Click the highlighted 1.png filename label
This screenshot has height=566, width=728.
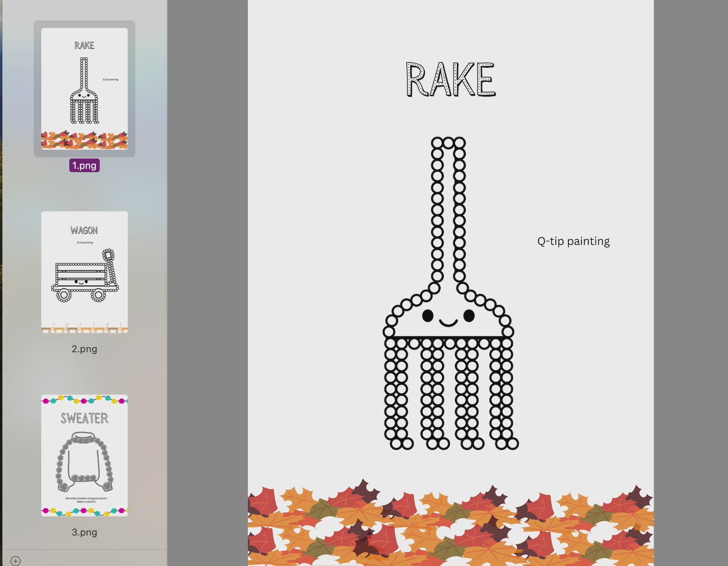(84, 165)
